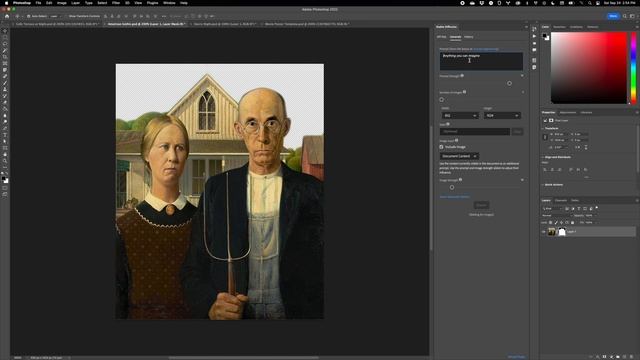Select the Brush tool
640x360 pixels.
5,83
